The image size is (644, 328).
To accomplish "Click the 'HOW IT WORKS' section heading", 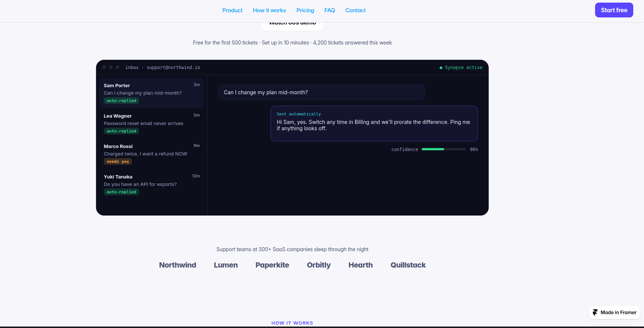I will 292,323.
